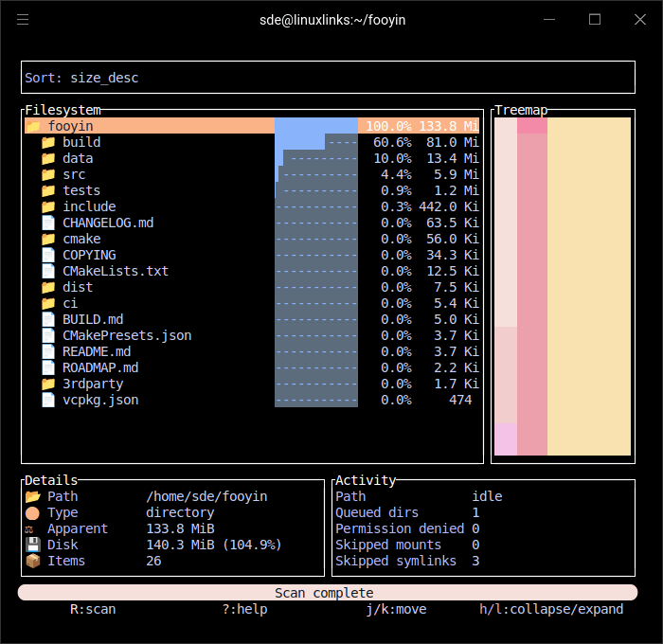The image size is (663, 644).
Task: Expand the tests folder entry
Action: 81,190
